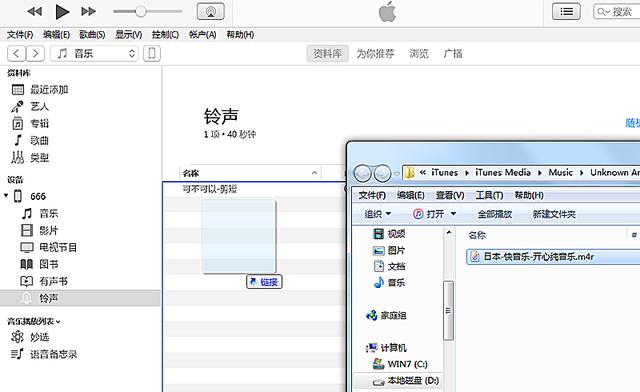Image resolution: width=640 pixels, height=392 pixels.
Task: Open the 组织 dropdown in Explorer
Action: [x=378, y=214]
